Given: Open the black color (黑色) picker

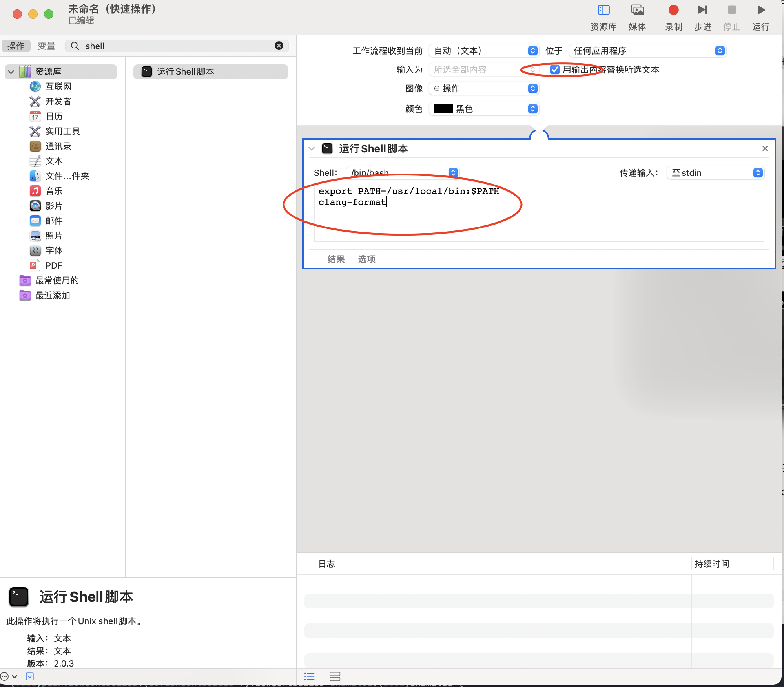Looking at the screenshot, I should pyautogui.click(x=484, y=109).
